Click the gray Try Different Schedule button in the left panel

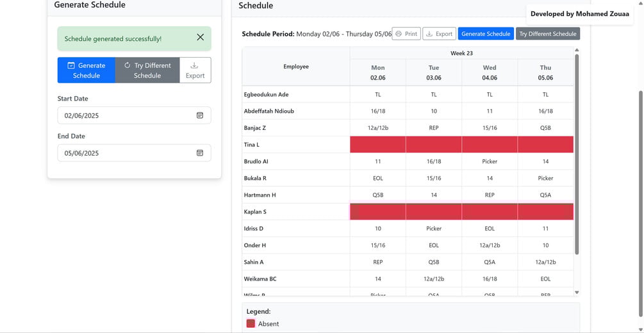coord(147,70)
